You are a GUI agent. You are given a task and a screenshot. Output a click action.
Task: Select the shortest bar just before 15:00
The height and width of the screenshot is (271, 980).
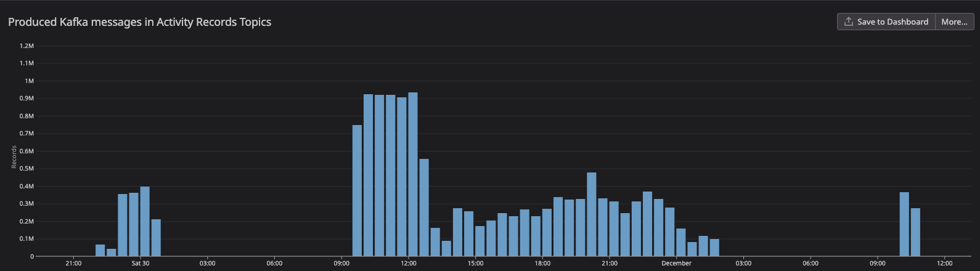(446, 248)
